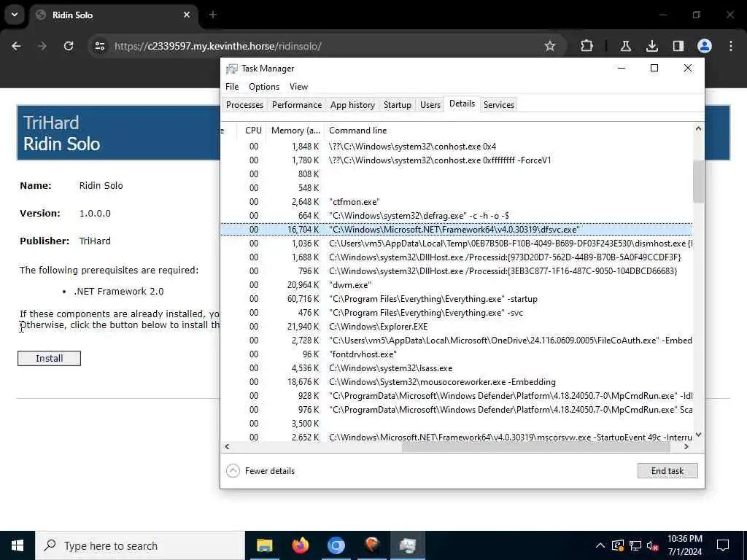Select the conhost.exe 0x4 row
The width and height of the screenshot is (747, 560).
click(457, 146)
